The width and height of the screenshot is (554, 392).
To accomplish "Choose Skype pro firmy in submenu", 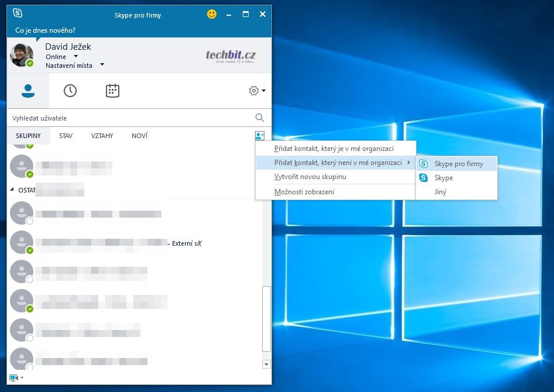I will pos(458,164).
